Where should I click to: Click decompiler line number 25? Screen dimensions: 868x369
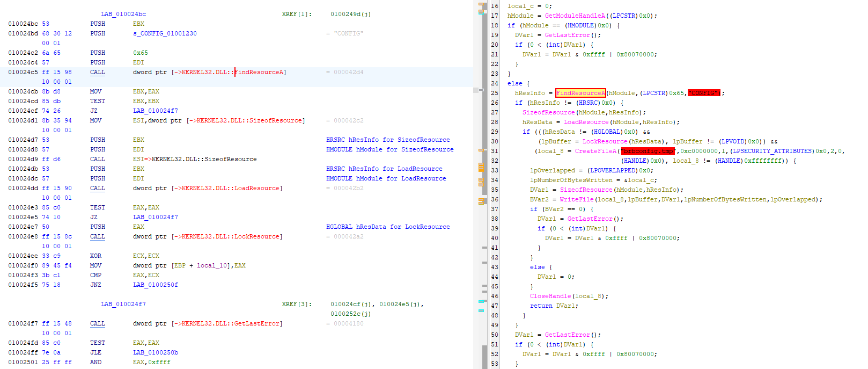(x=494, y=93)
